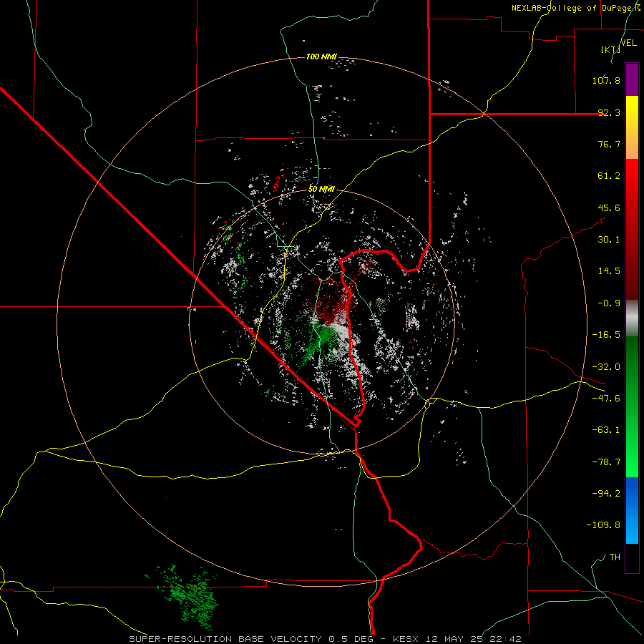Select the 45.6 scale value
This screenshot has width=644, height=644.
609,208
